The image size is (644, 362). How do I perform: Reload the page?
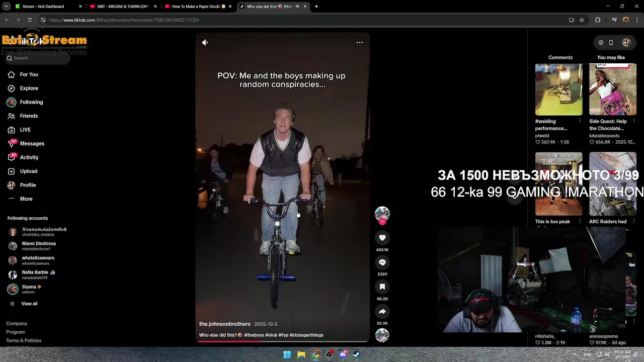tap(30, 20)
